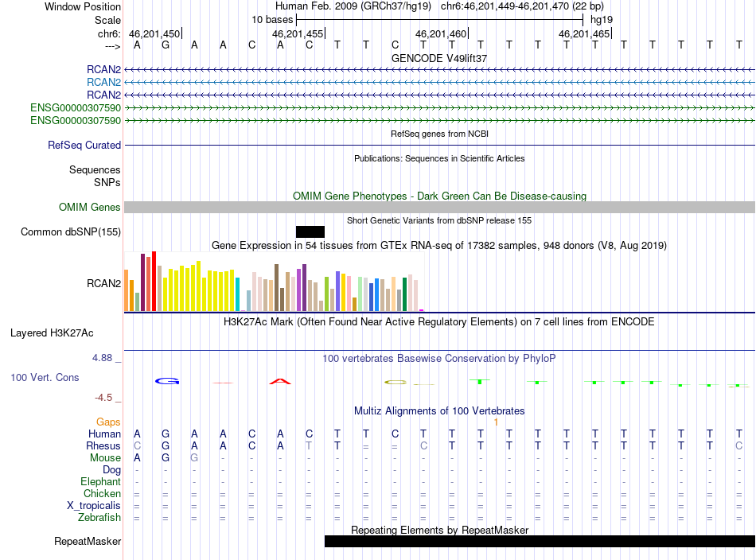756x560 pixels.
Task: Click the "Mouse" alignment row label
Action: [105, 458]
